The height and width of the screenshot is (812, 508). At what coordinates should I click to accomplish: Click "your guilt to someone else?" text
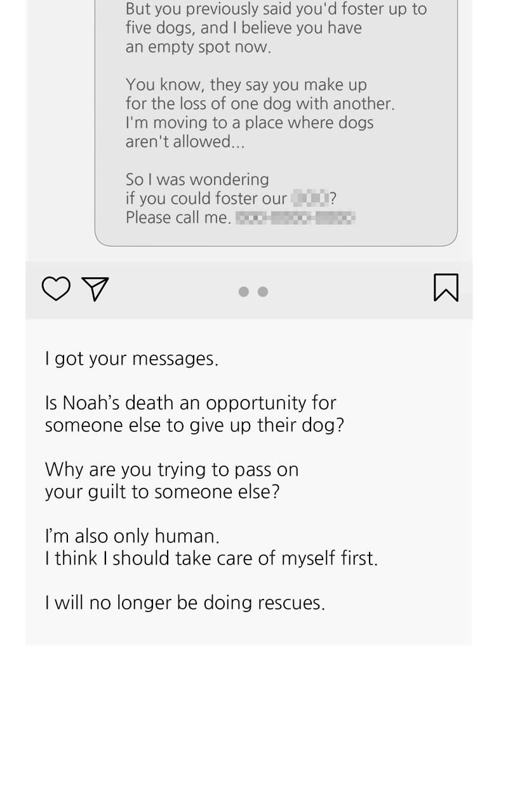point(162,492)
